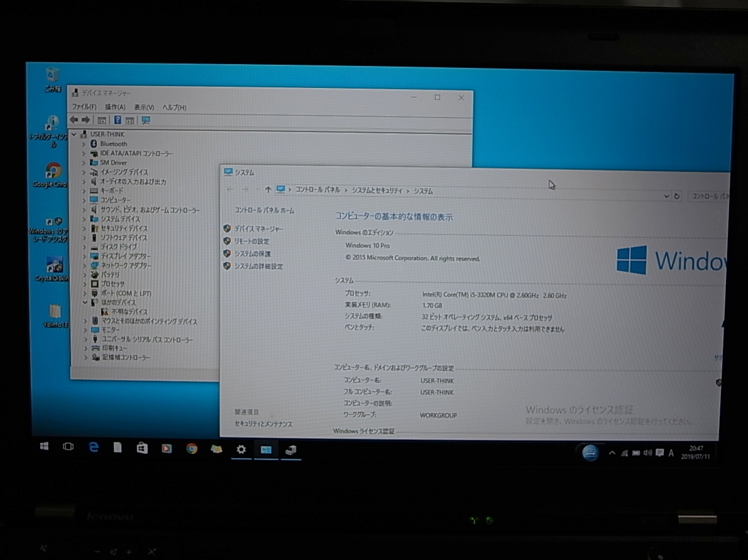Click the IME A indicator in tray

tap(671, 453)
